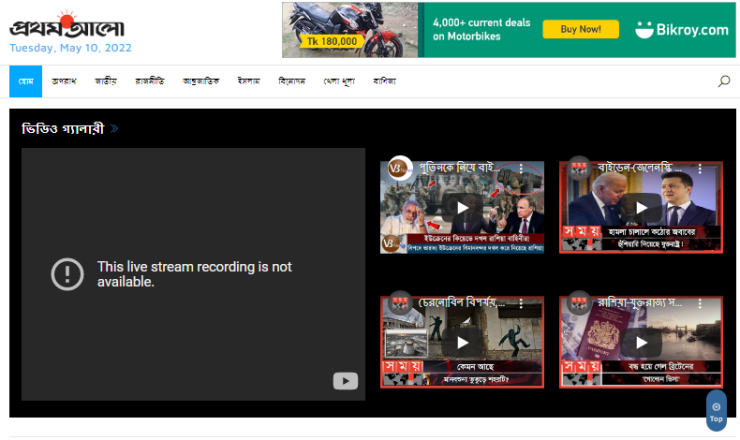Open the অপরাধ menu item
This screenshot has width=740, height=440.
pyautogui.click(x=65, y=81)
